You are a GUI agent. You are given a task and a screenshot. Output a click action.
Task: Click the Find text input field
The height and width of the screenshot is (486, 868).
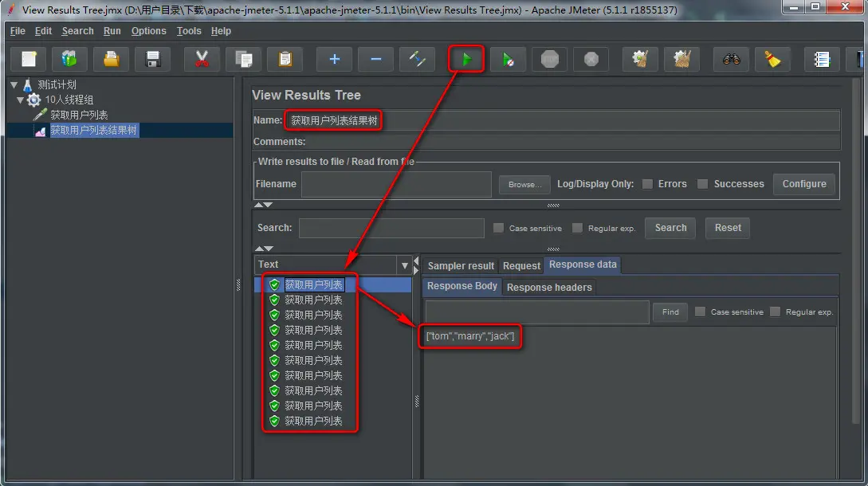coord(537,312)
